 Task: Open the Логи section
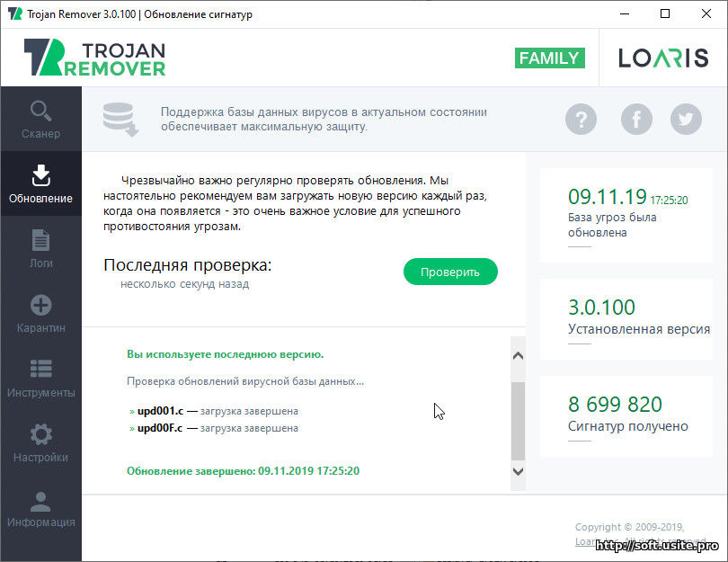(40, 248)
